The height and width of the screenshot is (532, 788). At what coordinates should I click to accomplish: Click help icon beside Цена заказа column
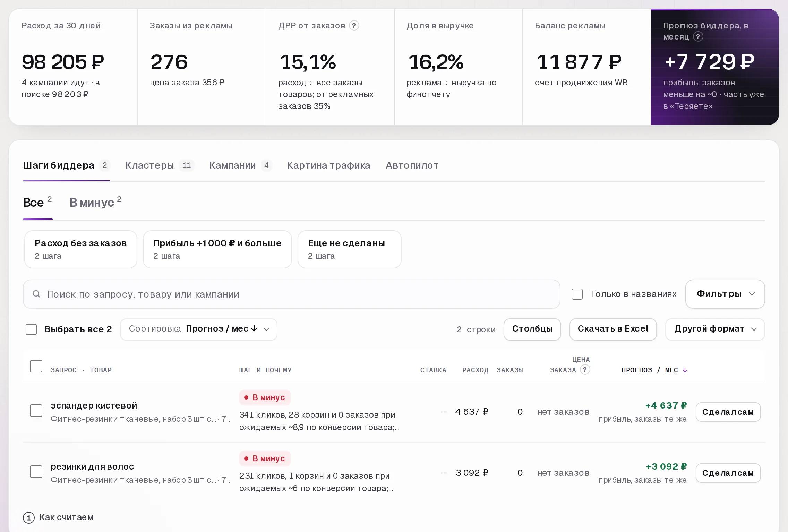point(585,369)
